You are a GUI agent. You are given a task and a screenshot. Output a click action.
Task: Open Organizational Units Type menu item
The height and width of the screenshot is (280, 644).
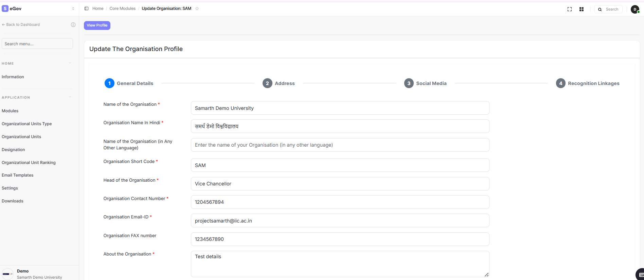pyautogui.click(x=27, y=124)
